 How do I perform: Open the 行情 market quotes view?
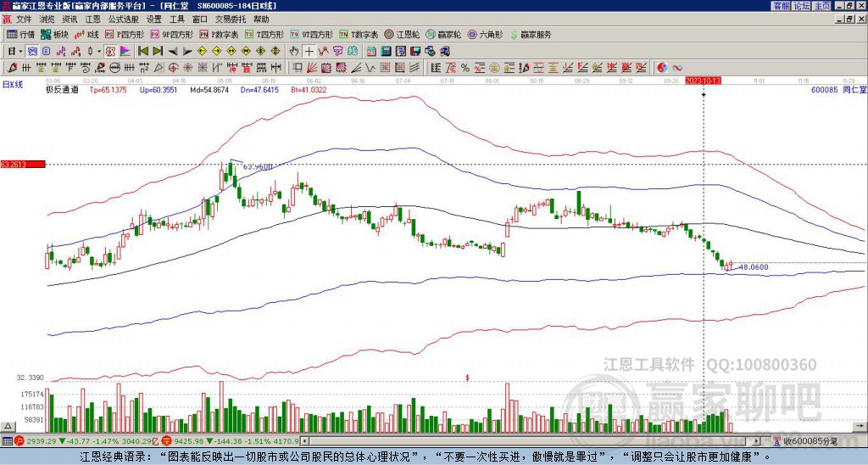click(x=21, y=34)
